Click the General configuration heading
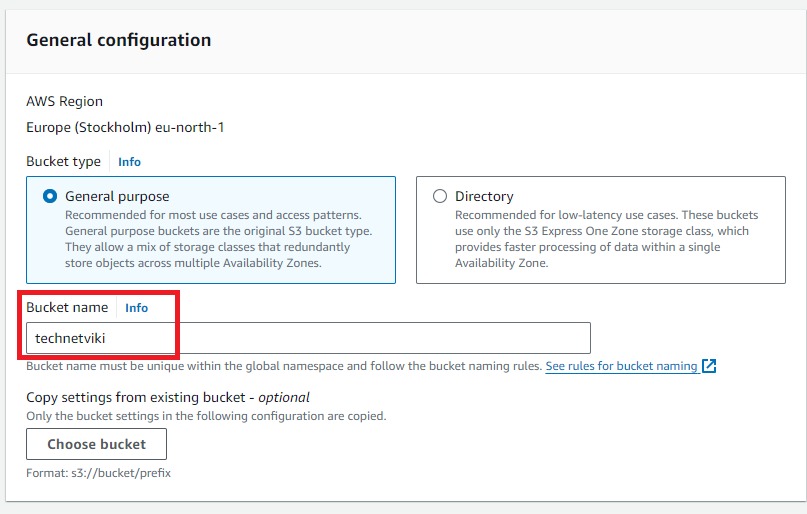807x514 pixels. pyautogui.click(x=118, y=40)
